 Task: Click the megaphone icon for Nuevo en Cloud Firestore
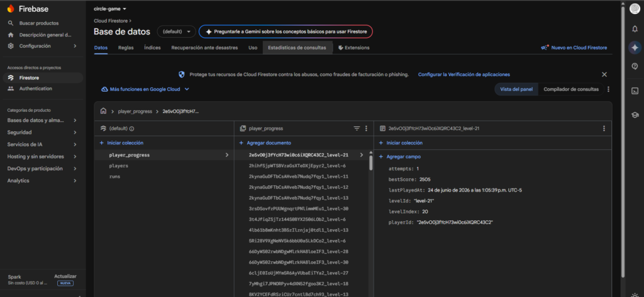(x=545, y=48)
